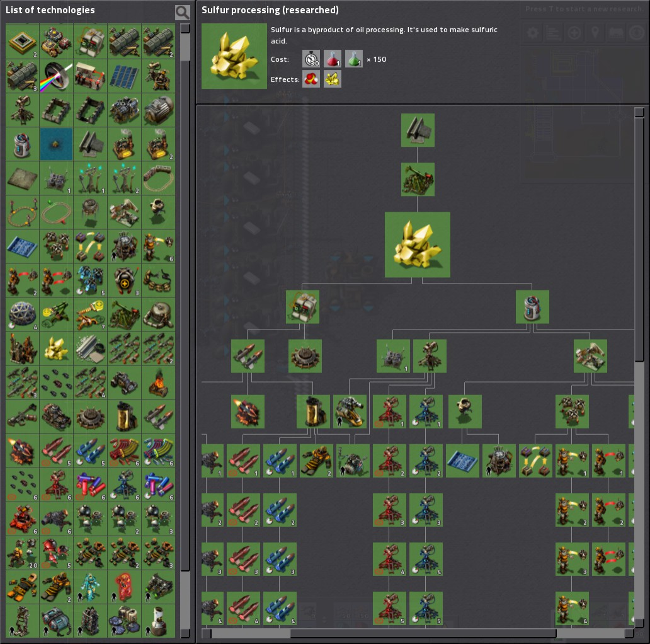
Task: Choose the car automobilism technology
Action: click(124, 382)
